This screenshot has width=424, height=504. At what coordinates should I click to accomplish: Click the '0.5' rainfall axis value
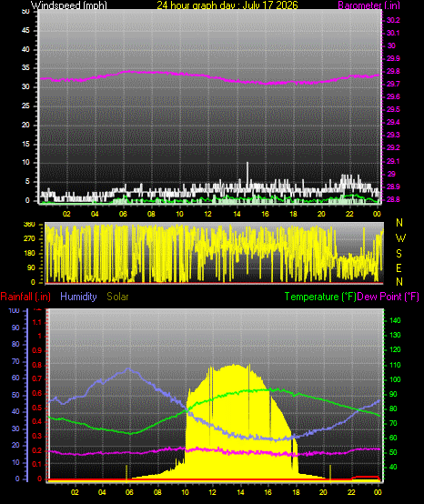click(x=37, y=408)
